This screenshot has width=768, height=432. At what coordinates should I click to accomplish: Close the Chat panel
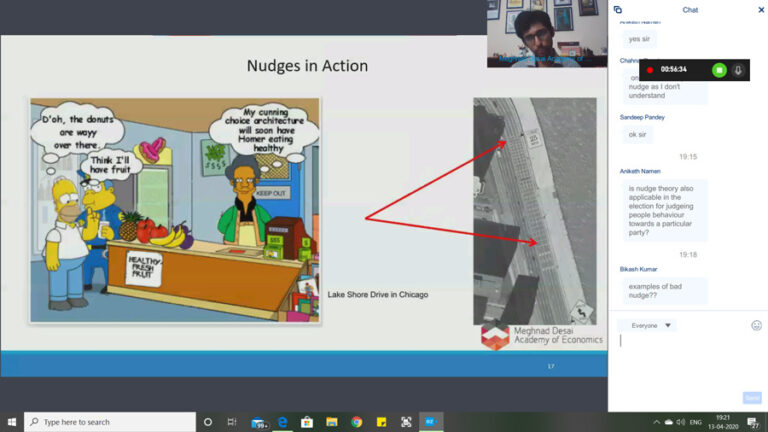tap(761, 10)
